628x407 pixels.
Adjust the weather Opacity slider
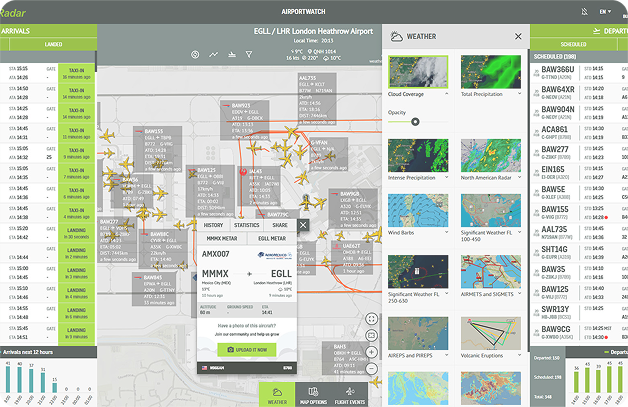pos(415,120)
